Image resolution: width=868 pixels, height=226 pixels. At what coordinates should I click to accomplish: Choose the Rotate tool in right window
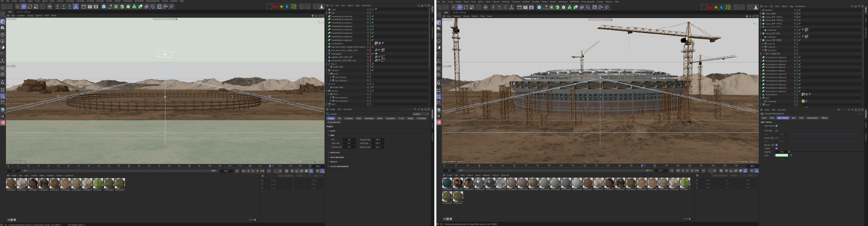pos(466,7)
